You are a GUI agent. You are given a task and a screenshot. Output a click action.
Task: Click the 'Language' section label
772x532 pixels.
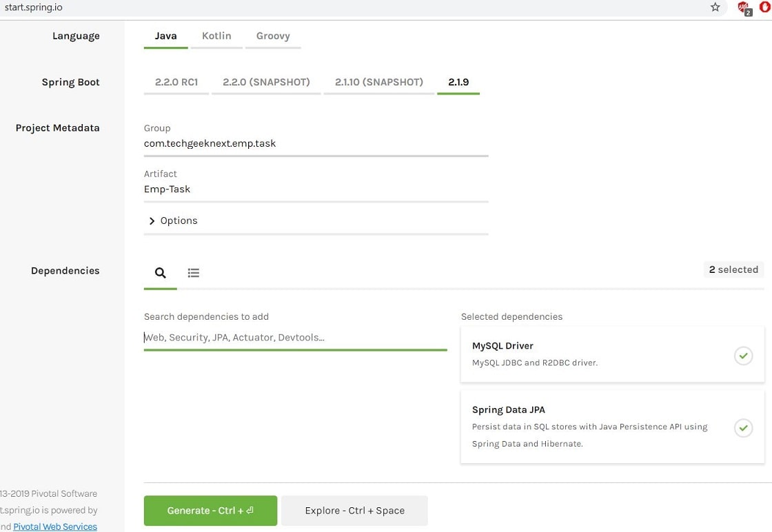point(76,36)
